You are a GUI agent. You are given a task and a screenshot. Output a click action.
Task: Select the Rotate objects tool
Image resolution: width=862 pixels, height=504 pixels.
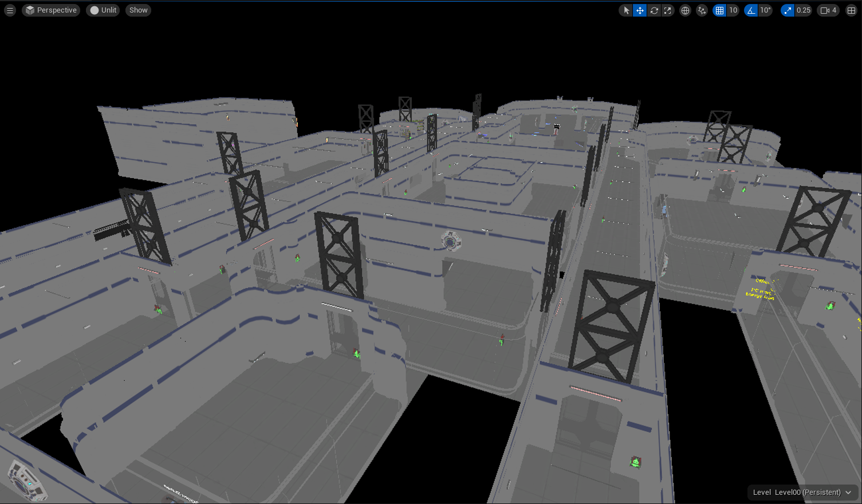tap(654, 10)
